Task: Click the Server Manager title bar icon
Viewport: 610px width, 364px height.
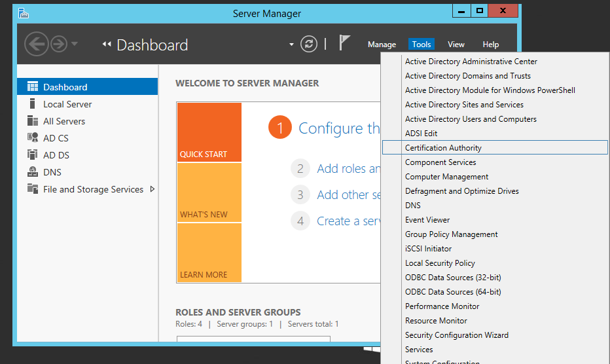Action: click(x=24, y=14)
